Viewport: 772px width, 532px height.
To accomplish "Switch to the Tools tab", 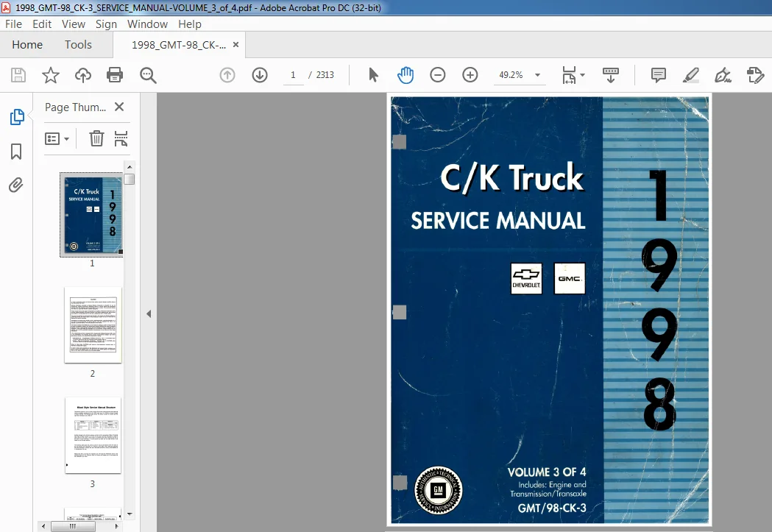I will pyautogui.click(x=78, y=45).
